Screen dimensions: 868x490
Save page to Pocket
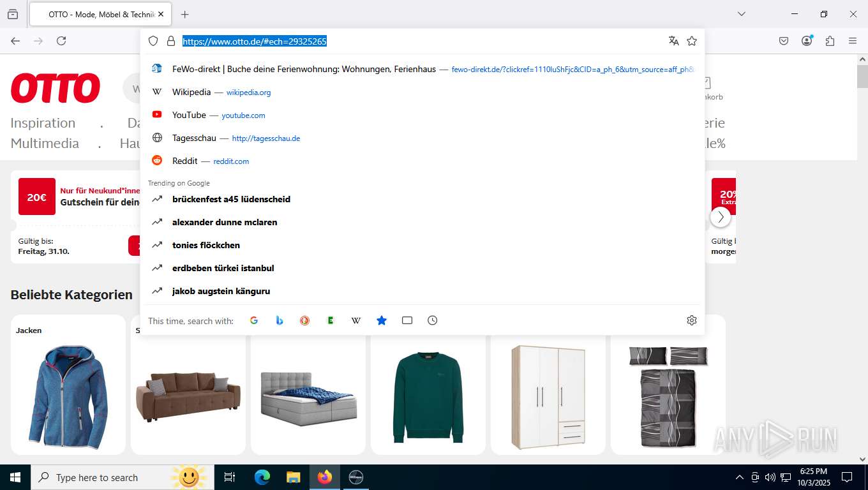click(784, 41)
